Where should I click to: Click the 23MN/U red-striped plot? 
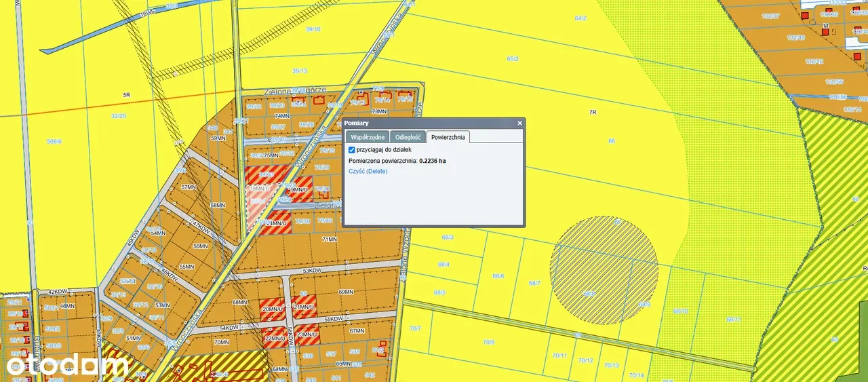point(307,334)
